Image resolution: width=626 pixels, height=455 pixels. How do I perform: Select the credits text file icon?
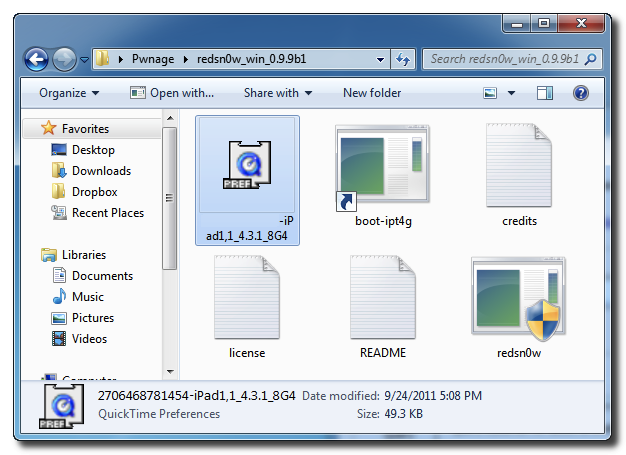tap(519, 165)
